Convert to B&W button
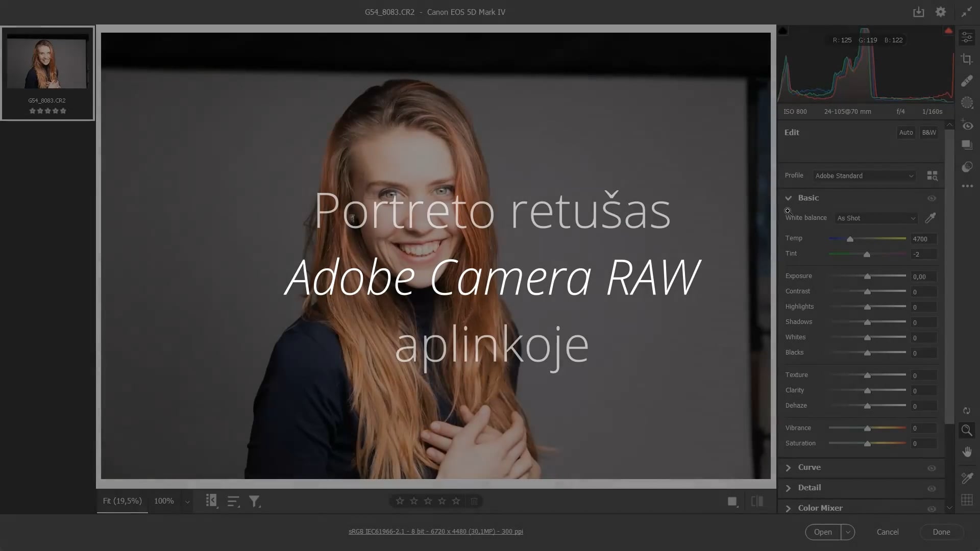The height and width of the screenshot is (551, 980). pos(929,133)
